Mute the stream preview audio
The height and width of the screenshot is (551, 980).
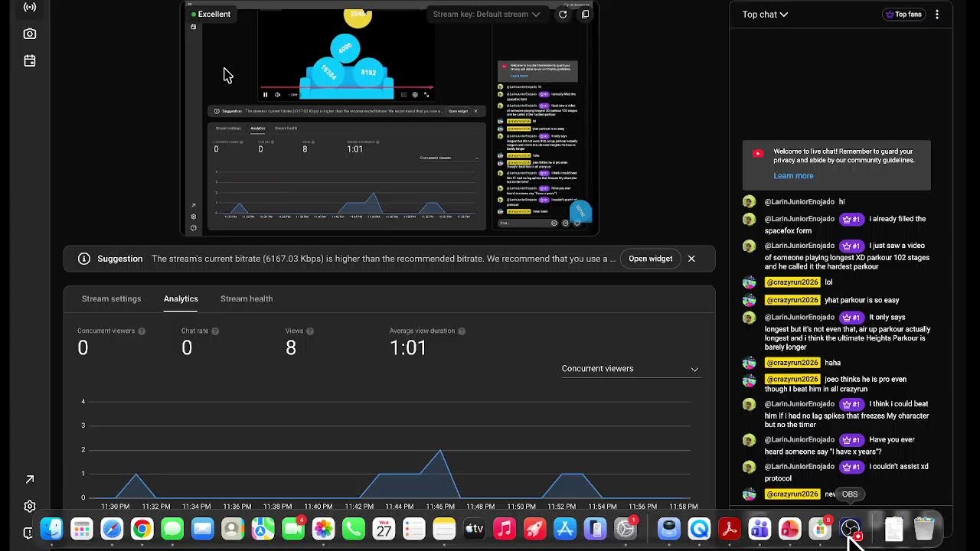click(x=277, y=95)
